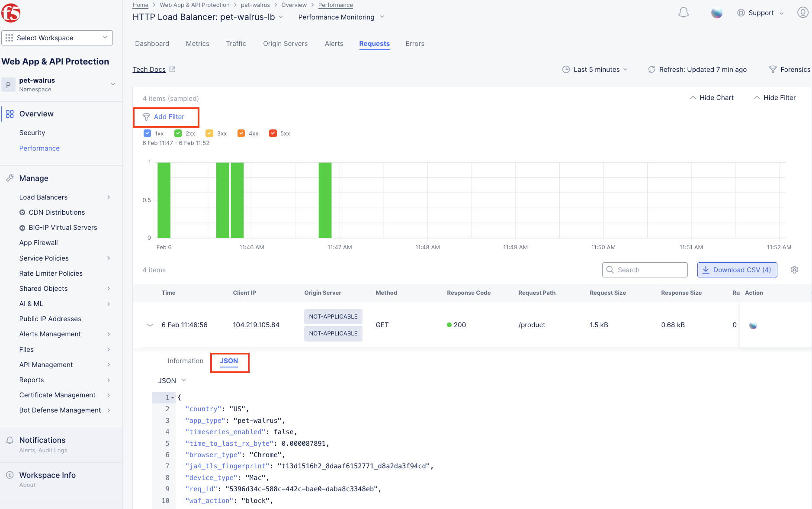Open the Tech Docs link
Viewport: 812px width, 509px height.
[149, 70]
